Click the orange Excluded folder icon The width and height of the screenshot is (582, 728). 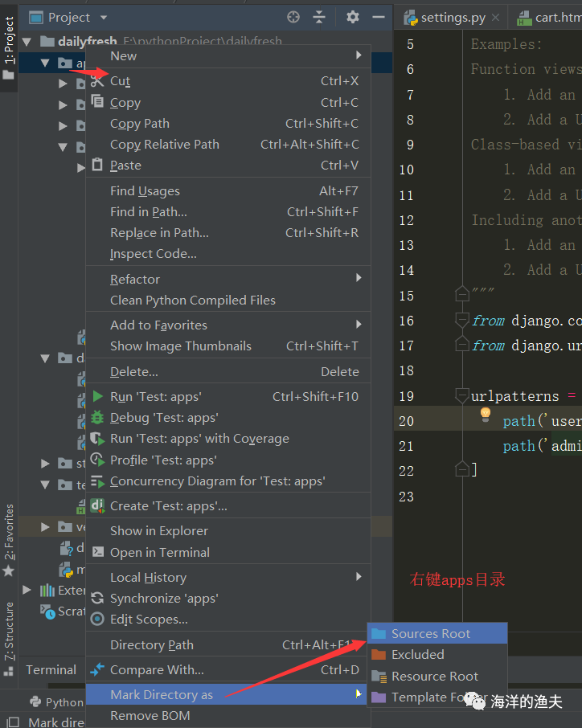tap(379, 654)
